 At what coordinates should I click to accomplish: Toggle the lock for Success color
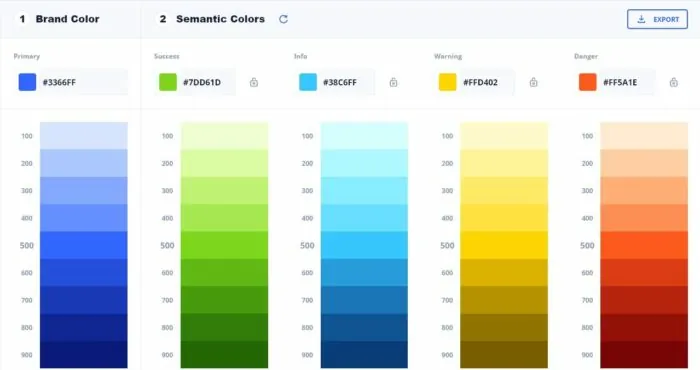(254, 82)
